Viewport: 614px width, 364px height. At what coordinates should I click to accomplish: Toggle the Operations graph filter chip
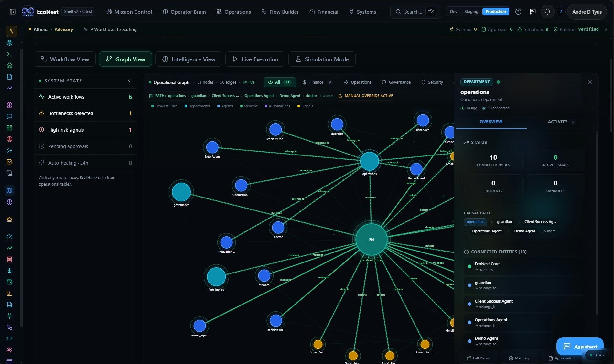(x=357, y=82)
